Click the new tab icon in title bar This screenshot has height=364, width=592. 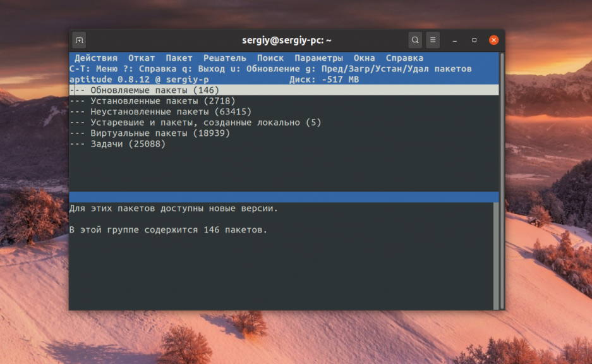[x=79, y=40]
